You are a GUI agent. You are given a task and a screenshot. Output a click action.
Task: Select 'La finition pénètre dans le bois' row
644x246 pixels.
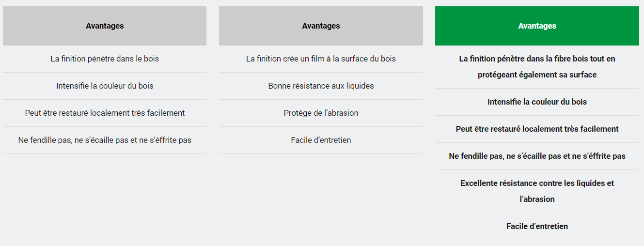[105, 59]
